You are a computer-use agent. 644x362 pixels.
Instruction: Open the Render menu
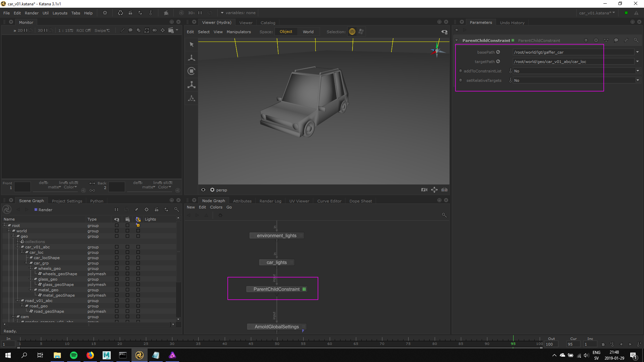point(32,13)
